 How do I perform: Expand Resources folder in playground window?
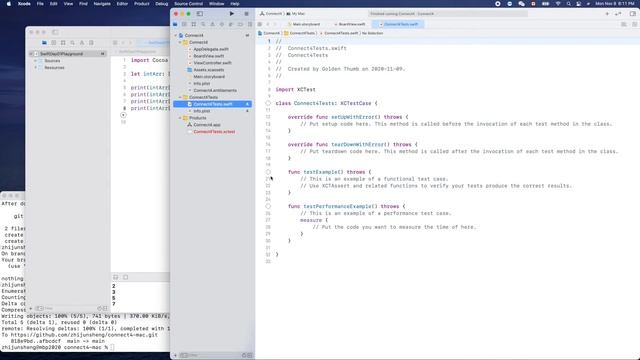coord(36,68)
